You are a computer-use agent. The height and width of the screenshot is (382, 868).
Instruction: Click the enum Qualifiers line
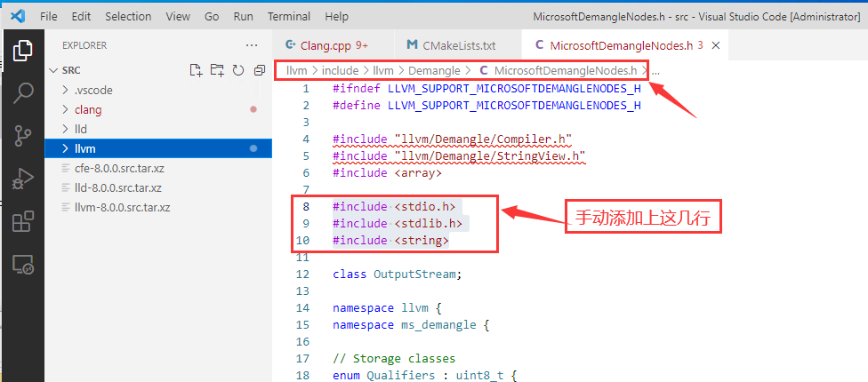[x=424, y=376]
